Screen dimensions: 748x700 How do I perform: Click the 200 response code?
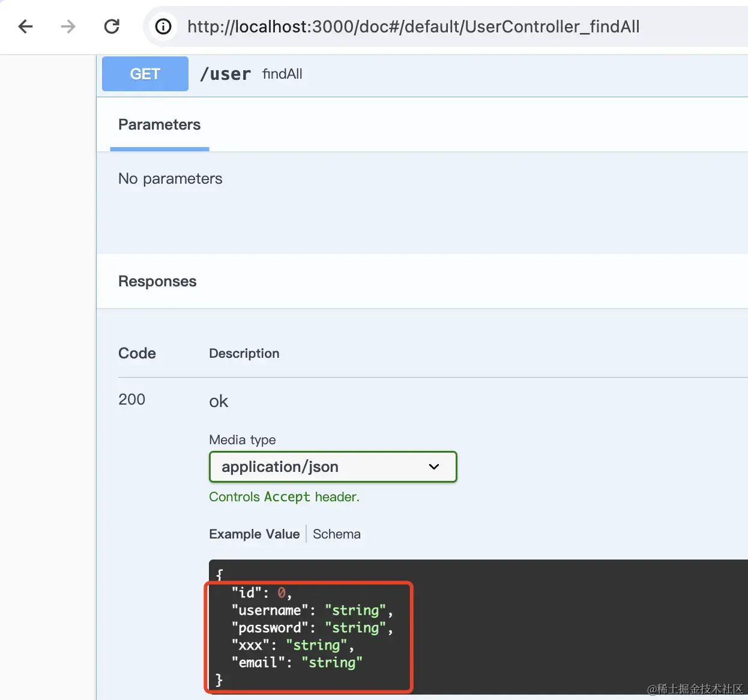click(131, 399)
